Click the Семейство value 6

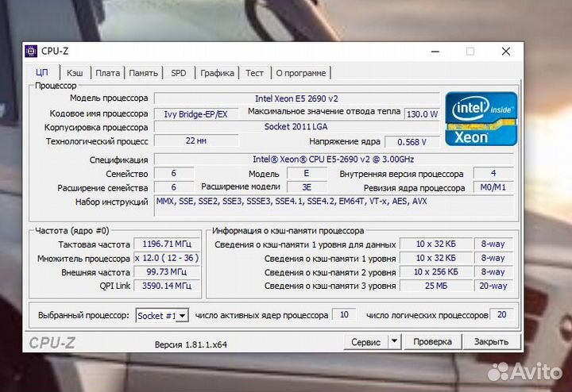[x=174, y=174]
